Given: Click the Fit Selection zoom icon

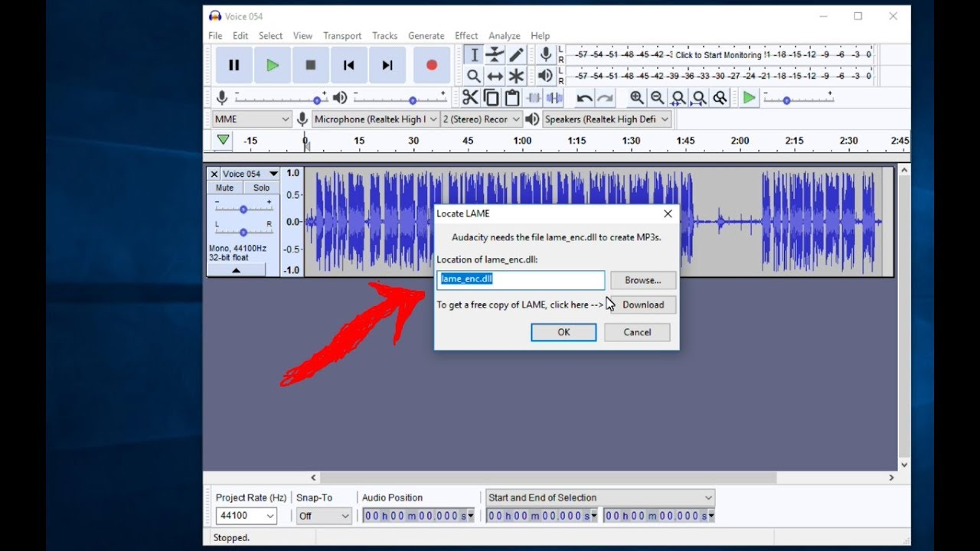Looking at the screenshot, I should tap(678, 98).
